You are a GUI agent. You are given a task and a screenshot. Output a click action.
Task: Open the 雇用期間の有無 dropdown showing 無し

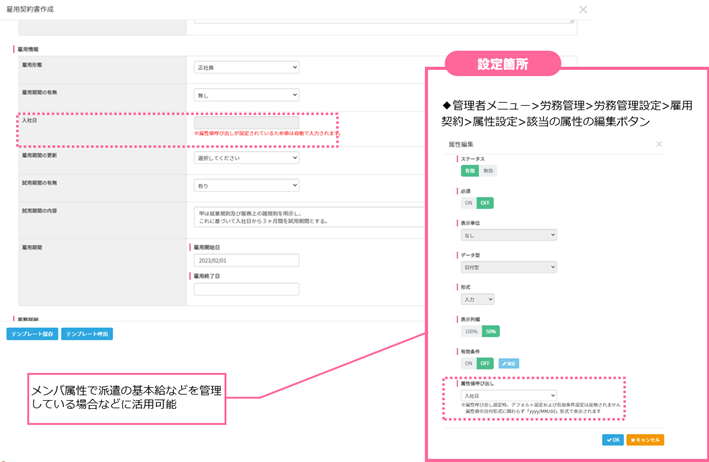246,95
